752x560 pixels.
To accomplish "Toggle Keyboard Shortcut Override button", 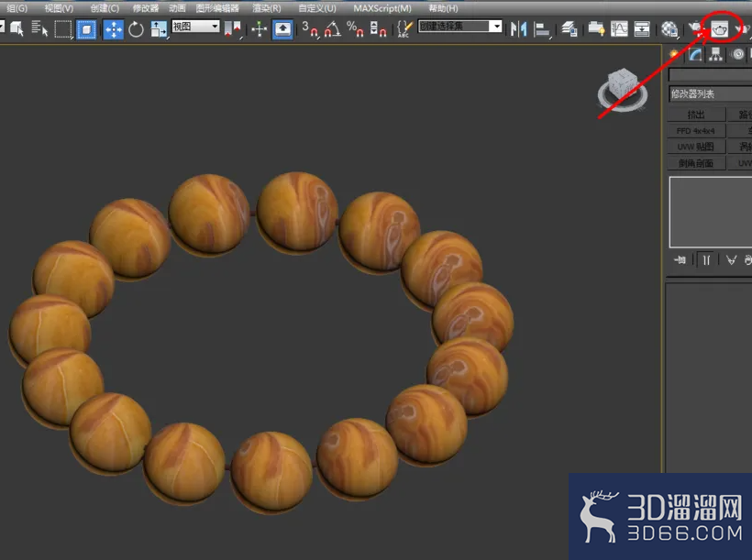I will (282, 28).
